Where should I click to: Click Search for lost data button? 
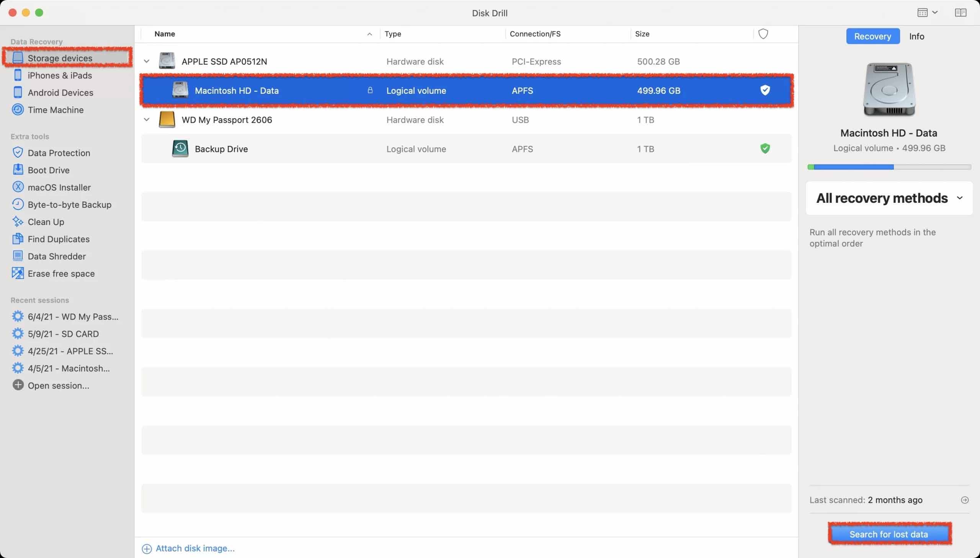(889, 534)
